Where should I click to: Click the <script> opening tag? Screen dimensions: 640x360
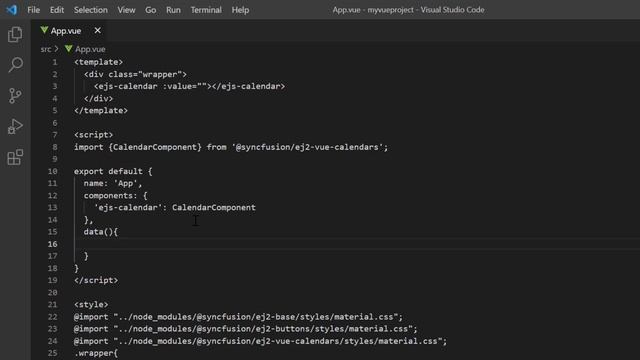click(x=93, y=135)
